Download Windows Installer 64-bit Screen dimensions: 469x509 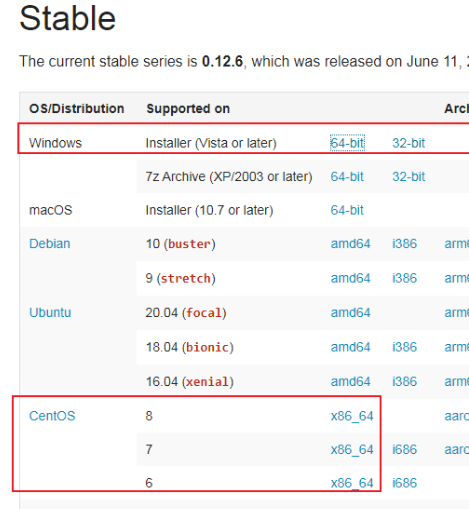347,143
